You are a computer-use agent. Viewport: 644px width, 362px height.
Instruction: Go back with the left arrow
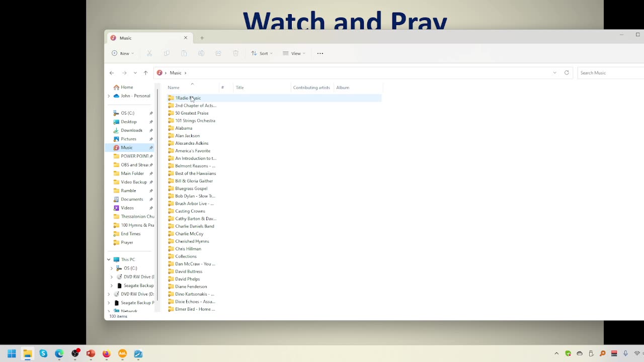point(112,73)
